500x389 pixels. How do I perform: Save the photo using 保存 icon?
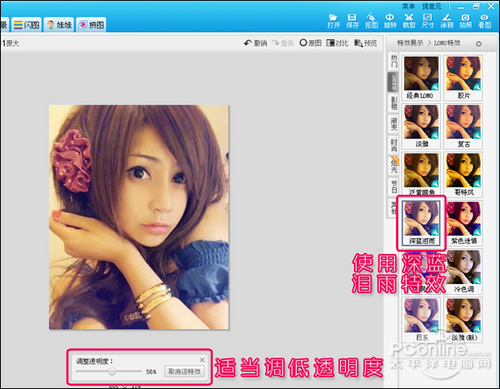click(x=352, y=21)
